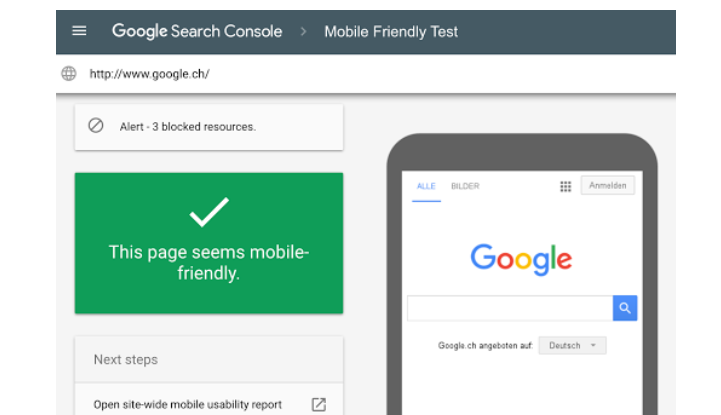This screenshot has width=721, height=415.
Task: Click the Deutsch dropdown arrow
Action: point(593,345)
